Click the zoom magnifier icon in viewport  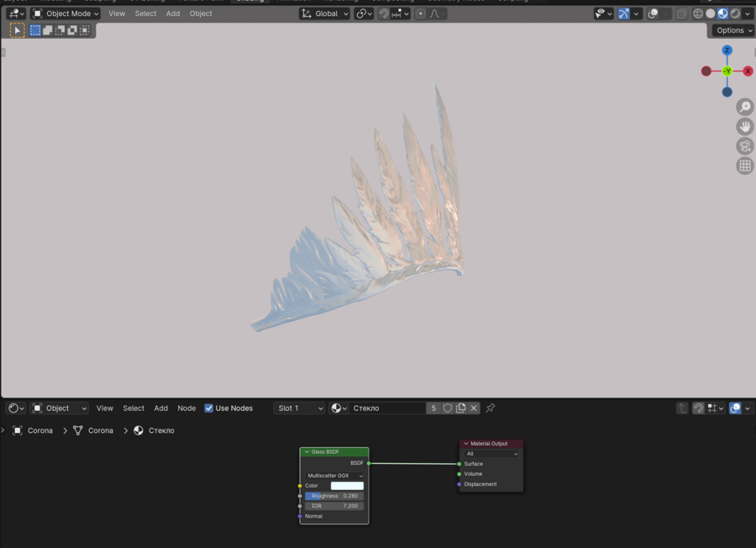click(x=744, y=107)
